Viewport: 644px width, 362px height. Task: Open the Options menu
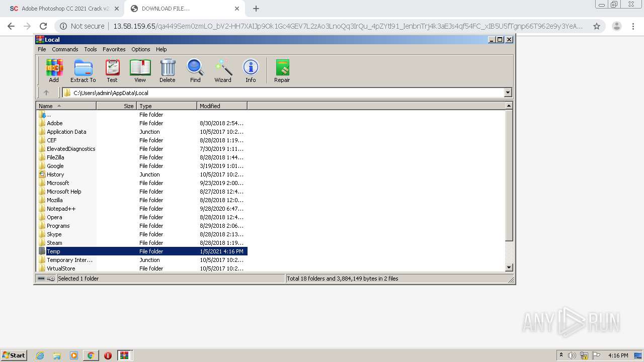pos(141,49)
